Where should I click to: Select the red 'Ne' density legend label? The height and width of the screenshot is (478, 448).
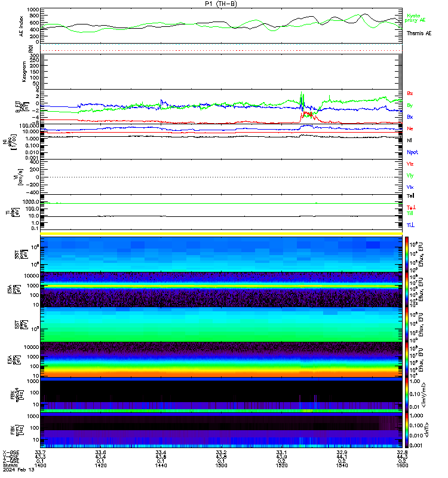click(410, 128)
